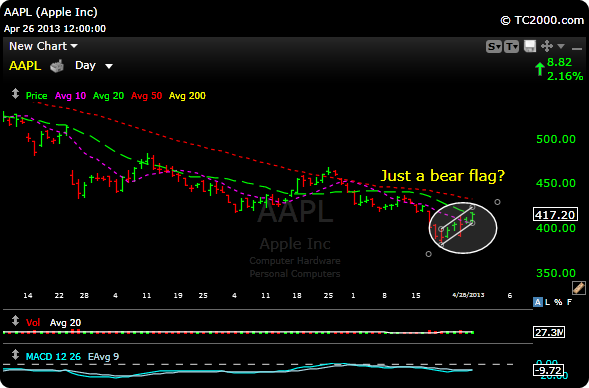Click the 4/28/2013 date axis label
This screenshot has height=388, width=589.
point(468,295)
